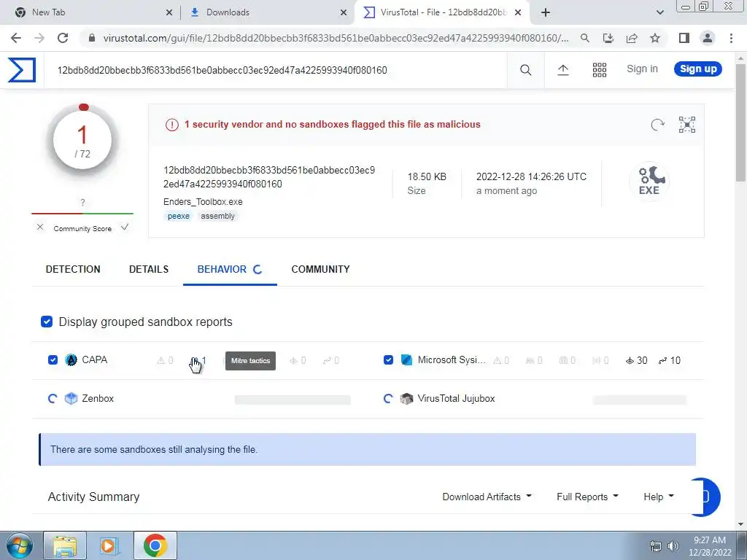
Task: Click the upload file icon
Action: 563,70
